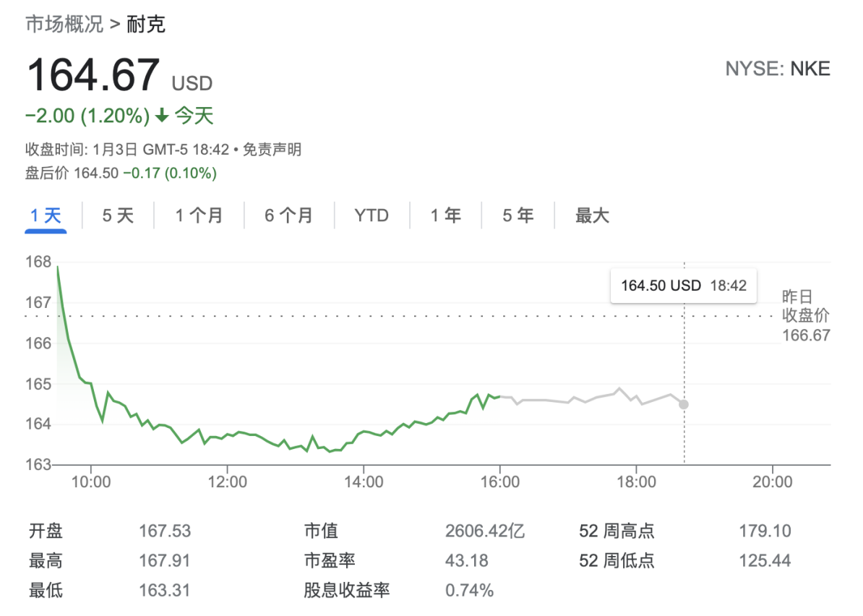
Task: Click the gray 18:42 chart data point
Action: coord(684,404)
